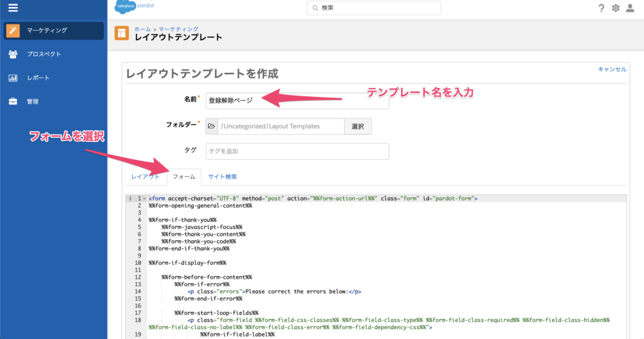Switch to the サイト検索 tab

click(x=222, y=177)
